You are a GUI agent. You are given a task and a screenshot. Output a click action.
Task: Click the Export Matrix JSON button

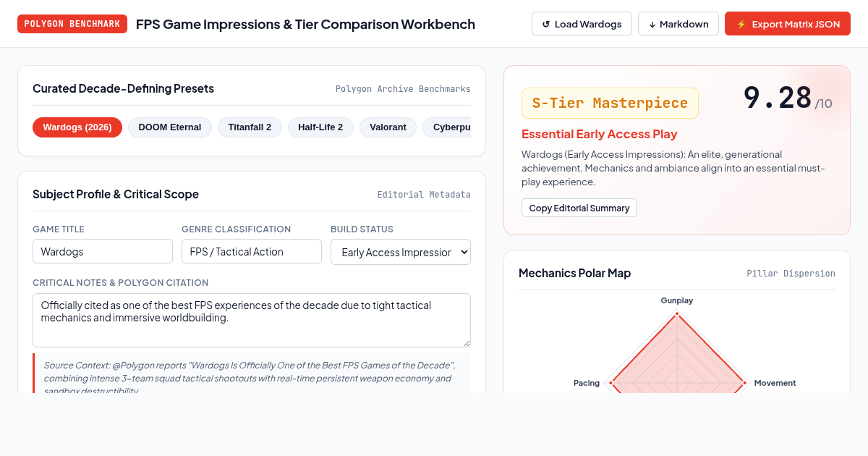pos(788,24)
